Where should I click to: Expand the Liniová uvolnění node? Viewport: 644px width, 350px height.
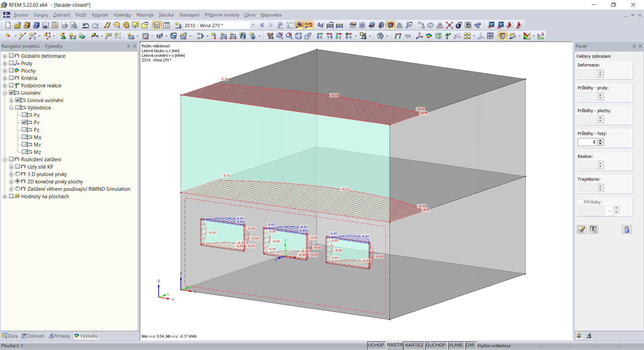[11, 100]
